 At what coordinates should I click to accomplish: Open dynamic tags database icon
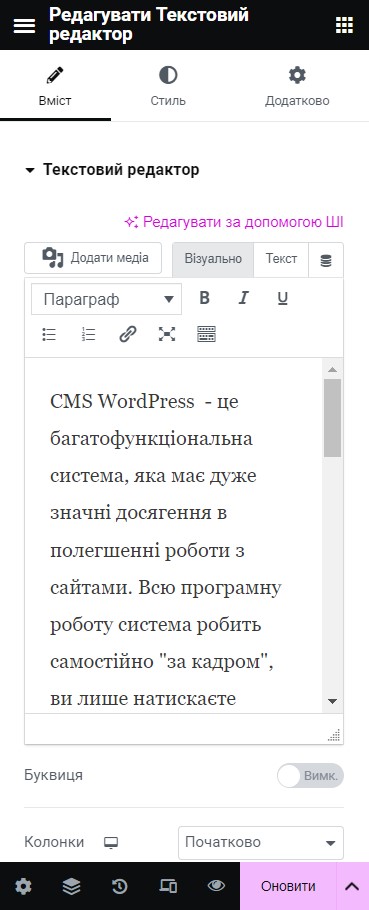click(x=326, y=261)
